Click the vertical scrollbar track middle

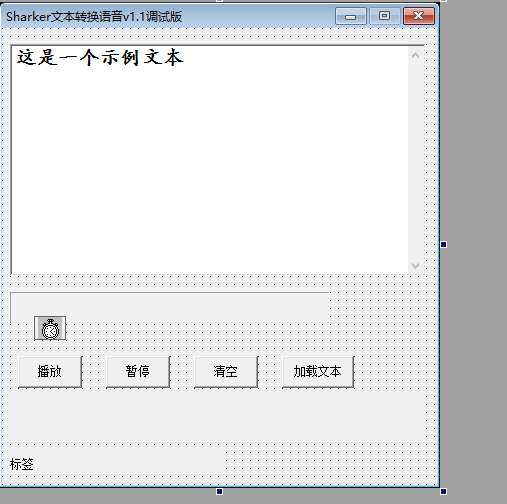pos(415,160)
